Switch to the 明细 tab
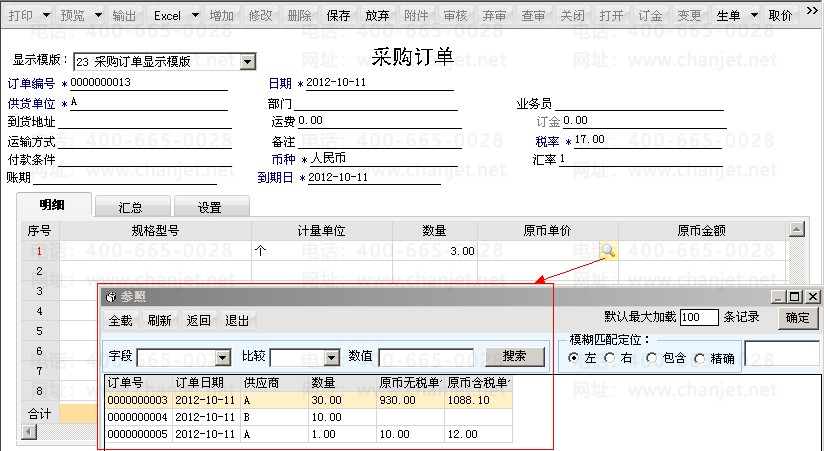 [x=54, y=205]
